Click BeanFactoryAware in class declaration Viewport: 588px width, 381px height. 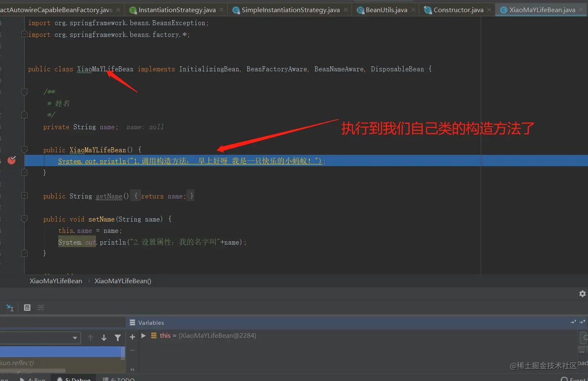pos(277,69)
